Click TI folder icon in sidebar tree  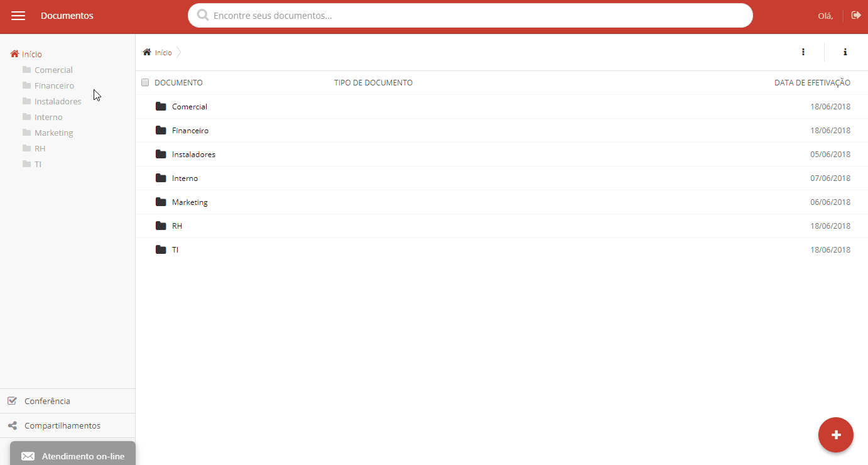click(x=26, y=164)
